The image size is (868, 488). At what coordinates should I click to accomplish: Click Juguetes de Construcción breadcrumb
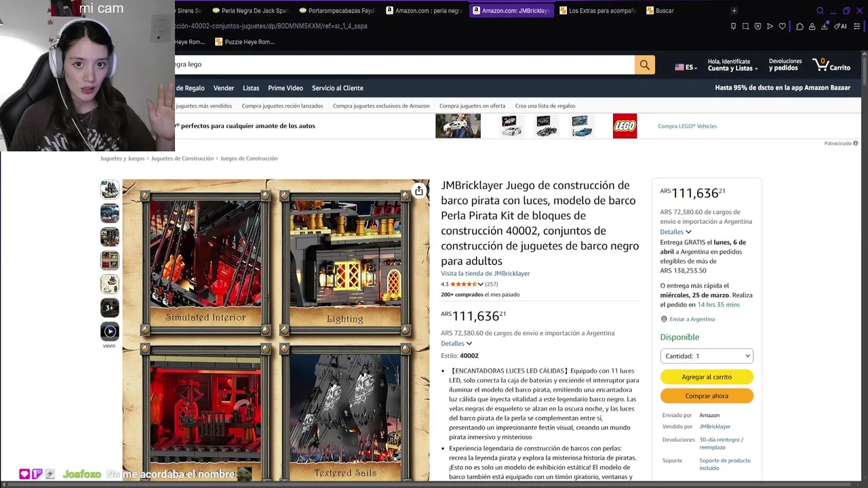pyautogui.click(x=182, y=159)
